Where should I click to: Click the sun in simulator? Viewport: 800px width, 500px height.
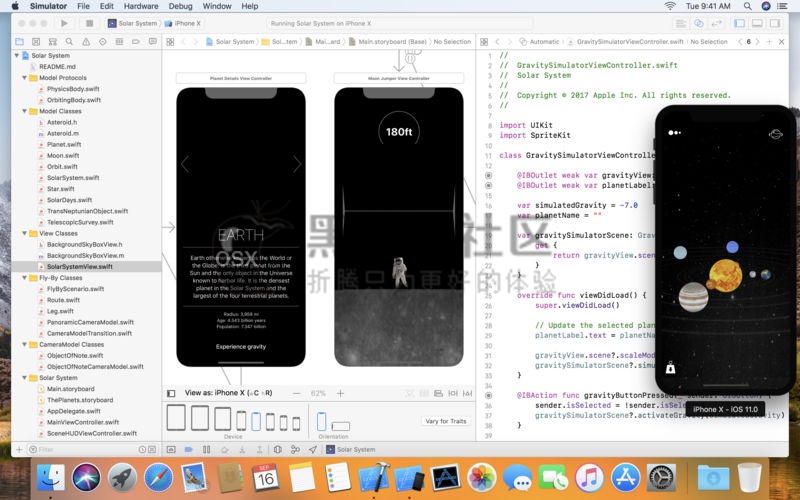point(724,276)
